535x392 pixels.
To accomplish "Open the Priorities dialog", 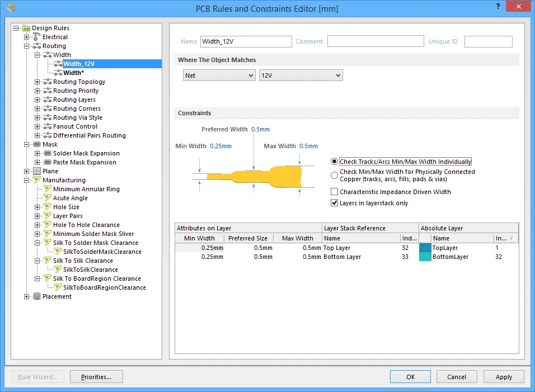I will 96,377.
